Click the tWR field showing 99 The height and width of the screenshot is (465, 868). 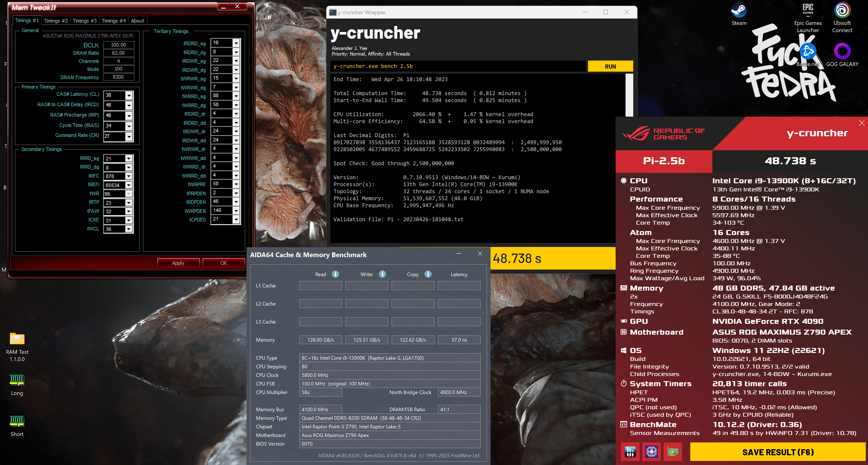click(x=118, y=194)
